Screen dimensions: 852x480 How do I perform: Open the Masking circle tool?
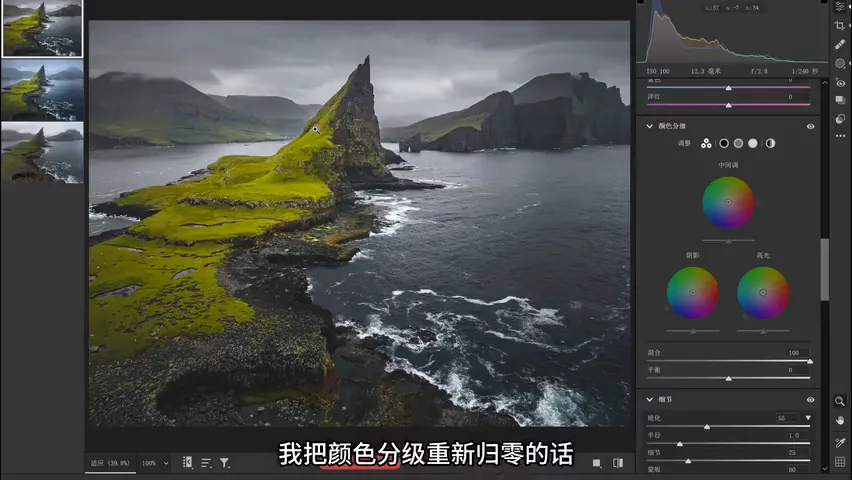coord(840,64)
